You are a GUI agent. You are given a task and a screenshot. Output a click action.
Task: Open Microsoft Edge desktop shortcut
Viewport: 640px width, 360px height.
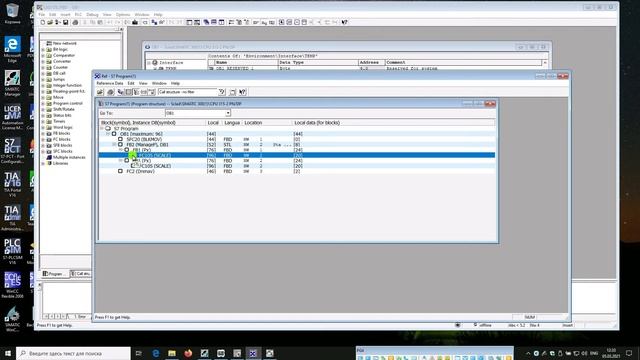(x=12, y=49)
